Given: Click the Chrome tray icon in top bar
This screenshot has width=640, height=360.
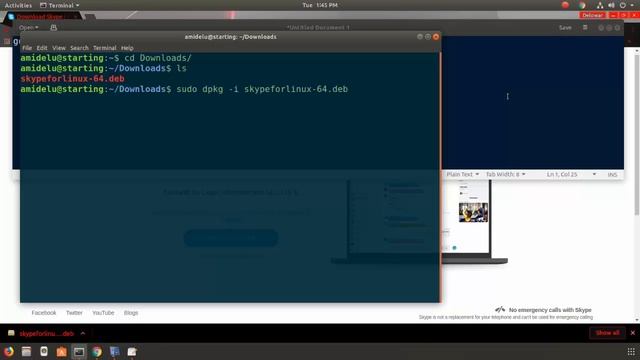Looking at the screenshot, I should [x=582, y=5].
